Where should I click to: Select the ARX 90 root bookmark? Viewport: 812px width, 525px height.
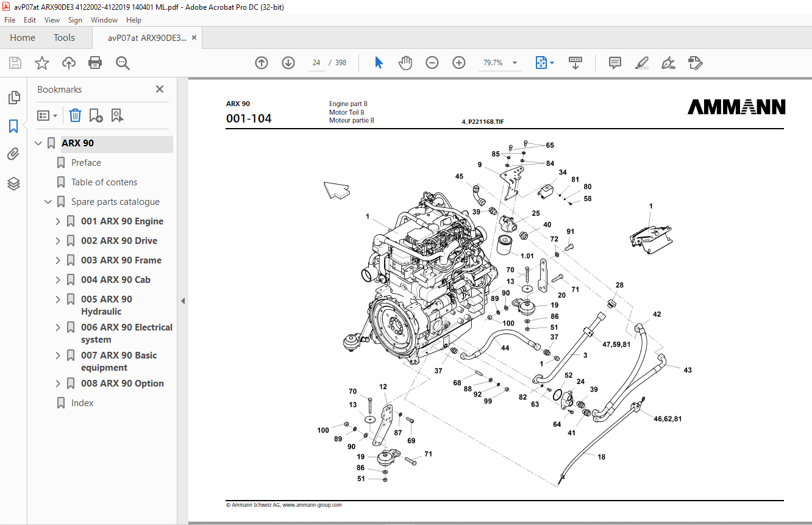77,143
